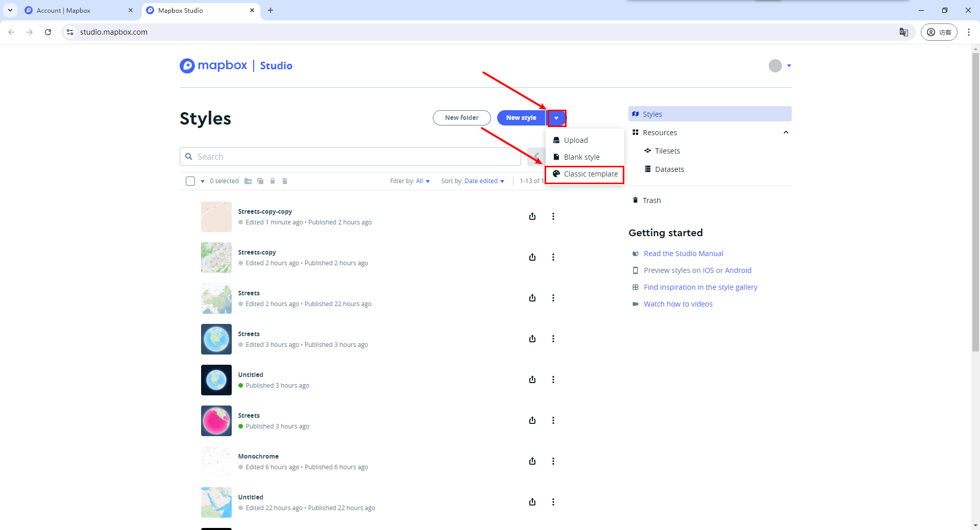Screen dimensions: 980x530
Task: Tick the select-all styles checkbox
Action: click(190, 181)
